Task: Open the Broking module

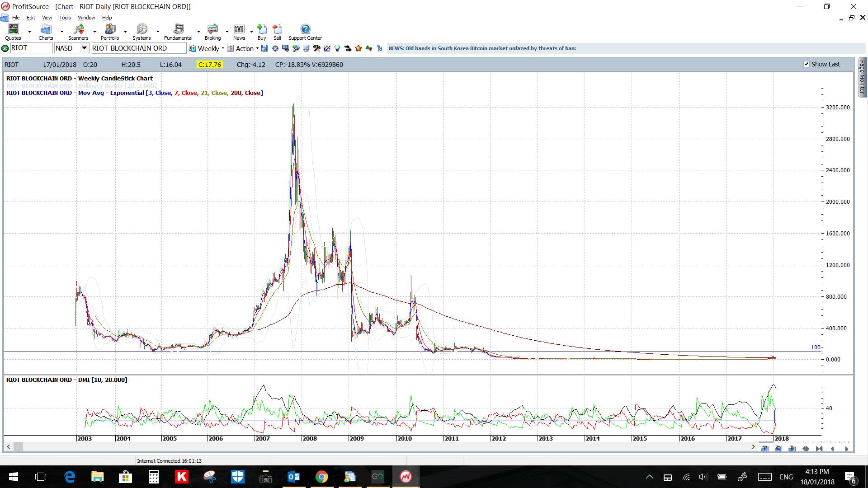Action: tap(212, 32)
